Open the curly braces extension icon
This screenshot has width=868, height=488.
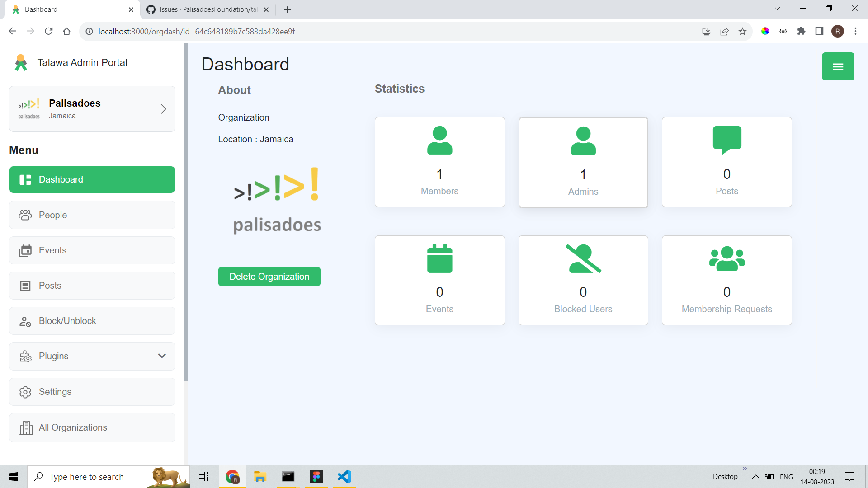coord(783,31)
